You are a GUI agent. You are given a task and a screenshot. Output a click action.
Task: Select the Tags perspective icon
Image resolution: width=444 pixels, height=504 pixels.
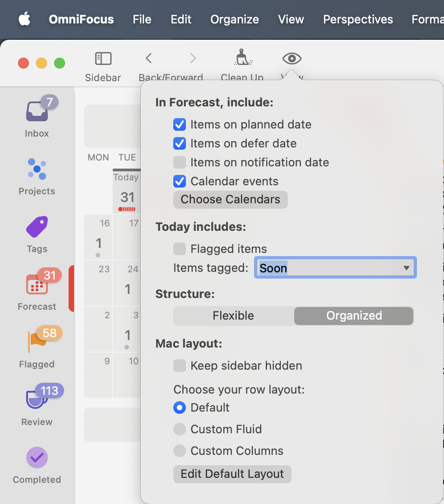pyautogui.click(x=37, y=227)
